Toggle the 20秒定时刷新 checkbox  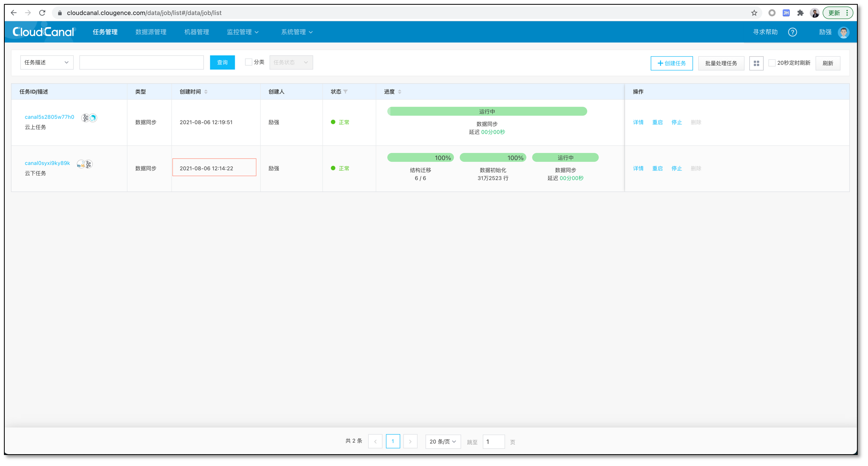pos(772,63)
